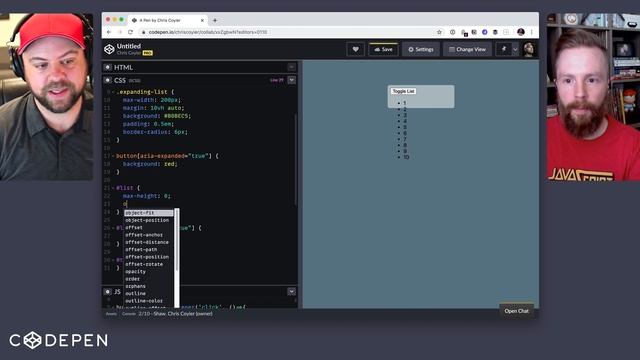Open the Chrome three-dot menu
This screenshot has width=640, height=360.
point(532,32)
